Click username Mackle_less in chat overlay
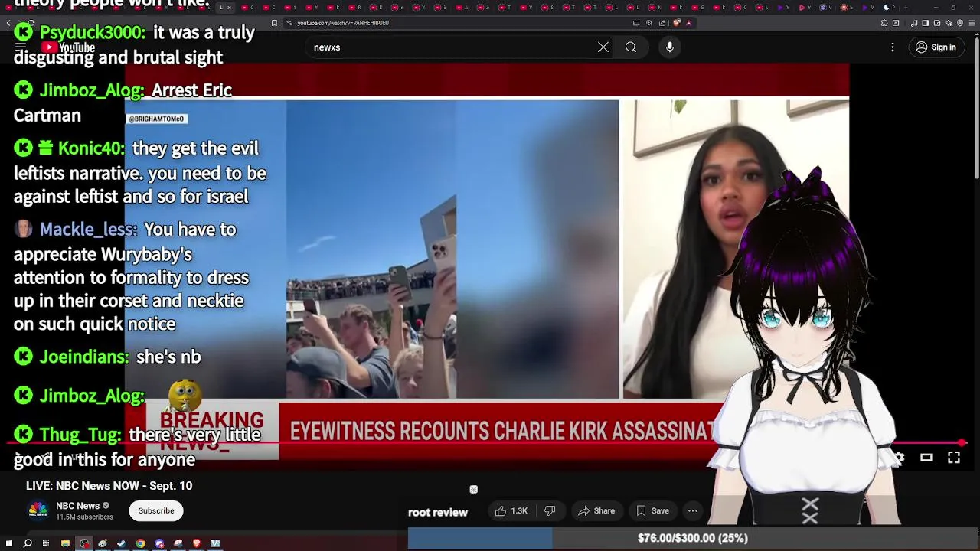The height and width of the screenshot is (551, 980). tap(88, 230)
